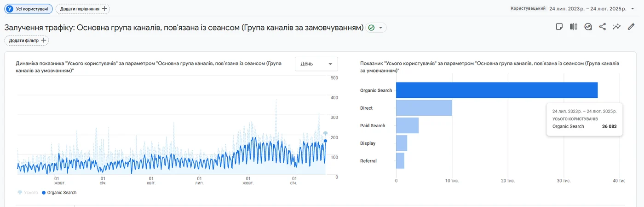The width and height of the screenshot is (644, 207).
Task: Click the 'Organic Search' axis label
Action: click(376, 90)
